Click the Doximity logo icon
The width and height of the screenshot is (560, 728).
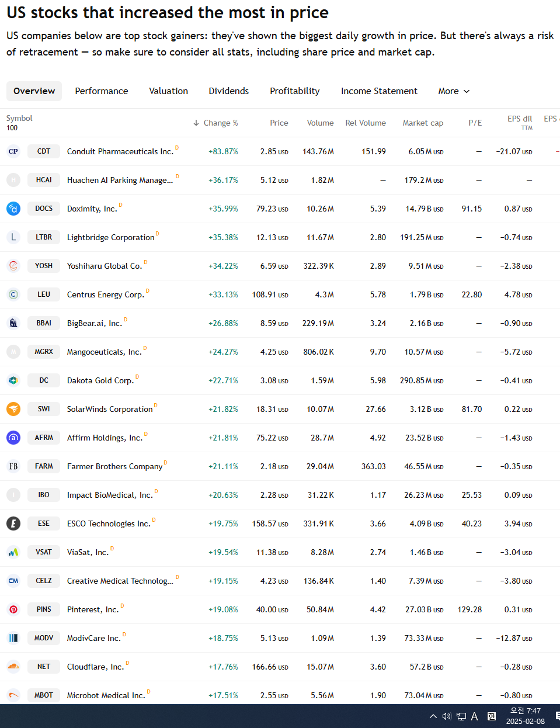13,209
